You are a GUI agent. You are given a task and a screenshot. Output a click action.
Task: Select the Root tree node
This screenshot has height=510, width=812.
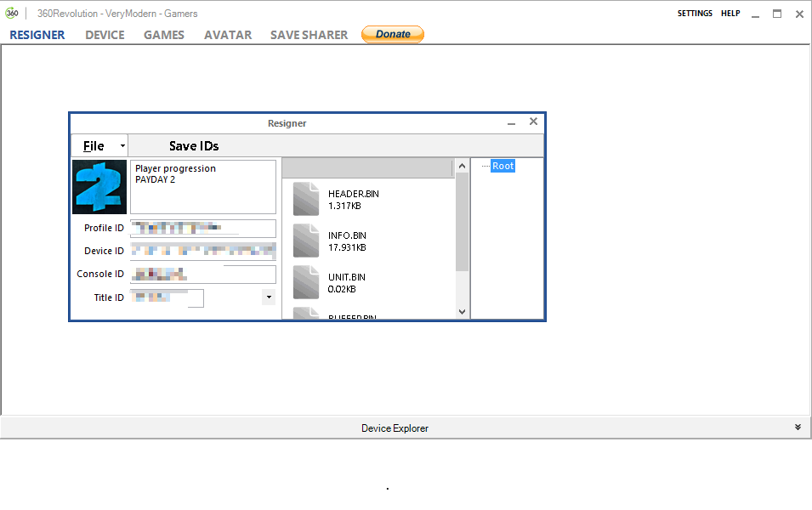[x=503, y=166]
